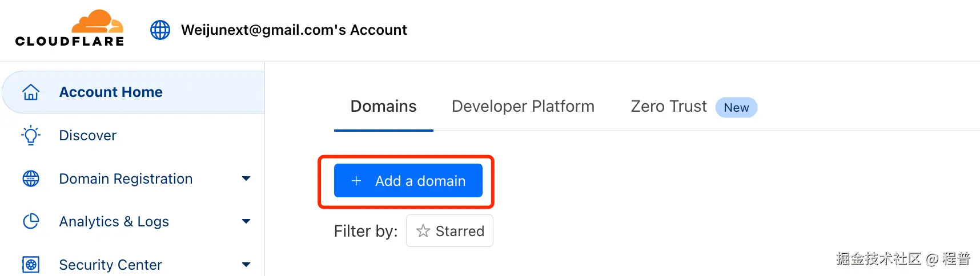Image resolution: width=980 pixels, height=276 pixels.
Task: Click the Analytics & Logs pie chart icon
Action: point(31,221)
